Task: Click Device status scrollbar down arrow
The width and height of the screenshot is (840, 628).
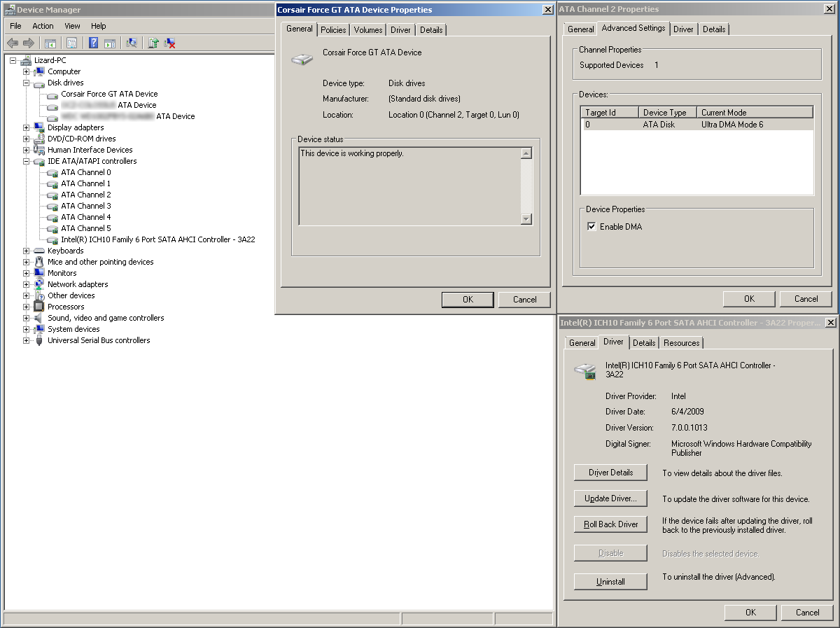Action: [x=526, y=219]
